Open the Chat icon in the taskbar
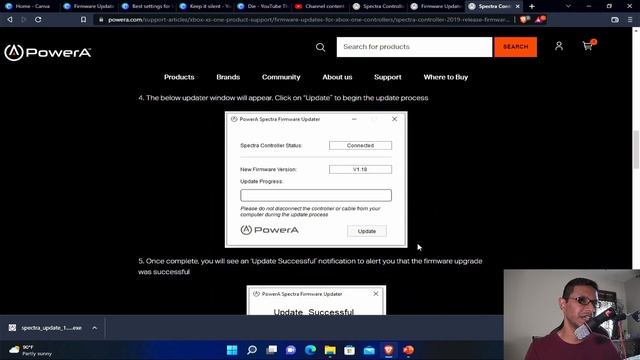The width and height of the screenshot is (640, 360). (x=291, y=350)
